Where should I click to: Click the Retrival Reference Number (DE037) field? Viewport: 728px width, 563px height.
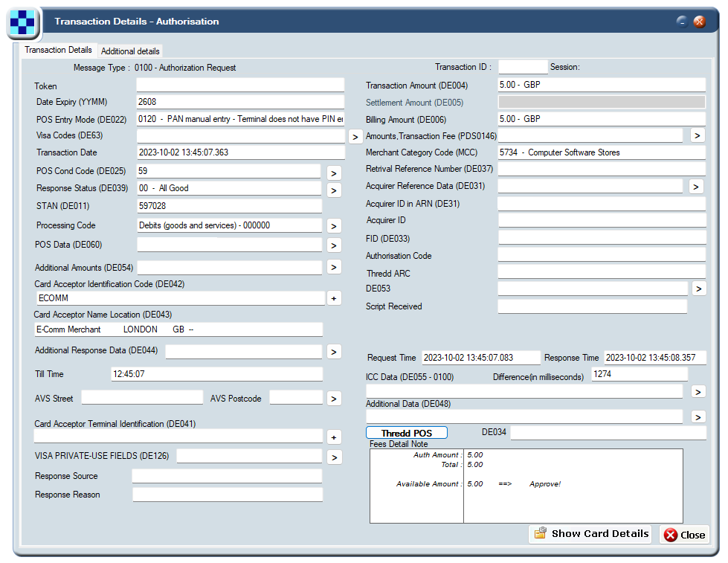coord(602,169)
